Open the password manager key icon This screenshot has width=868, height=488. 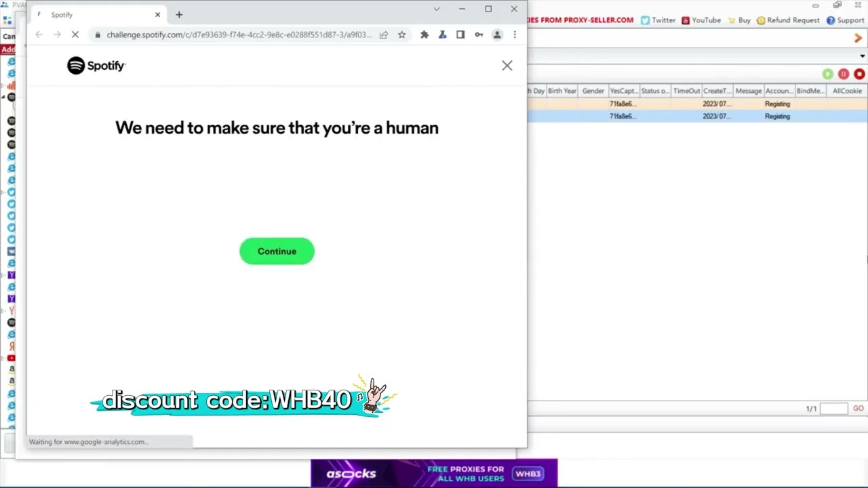click(479, 35)
